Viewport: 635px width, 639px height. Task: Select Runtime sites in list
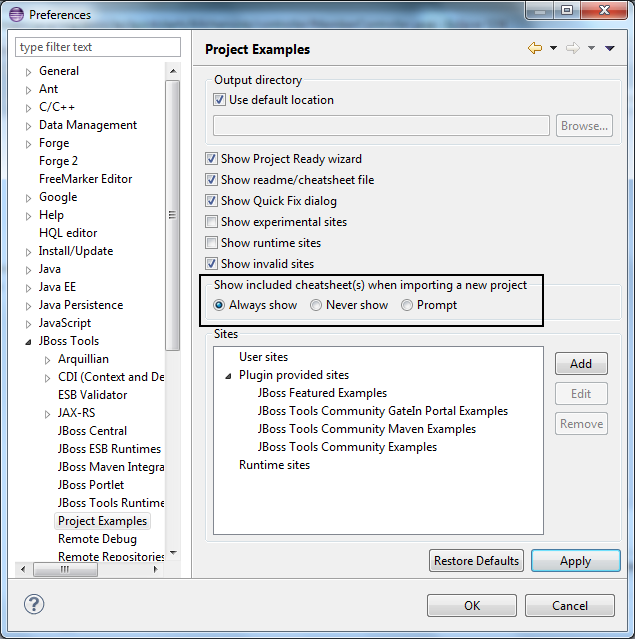[274, 465]
